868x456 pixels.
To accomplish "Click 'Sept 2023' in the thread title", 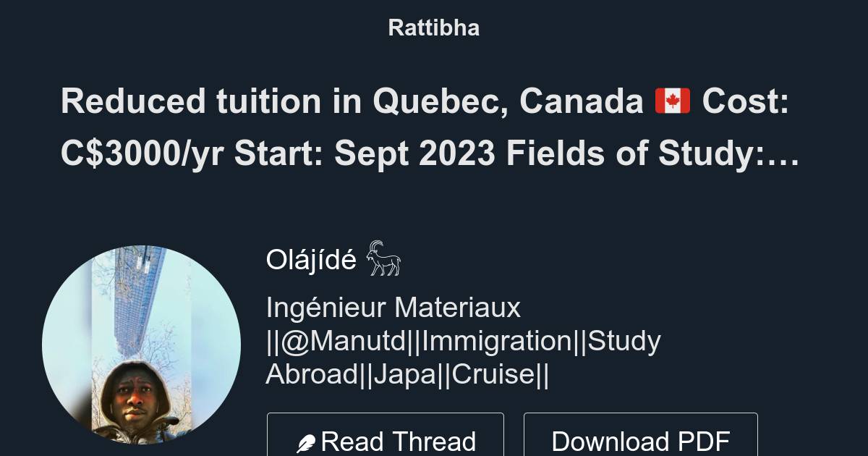I will coord(420,153).
